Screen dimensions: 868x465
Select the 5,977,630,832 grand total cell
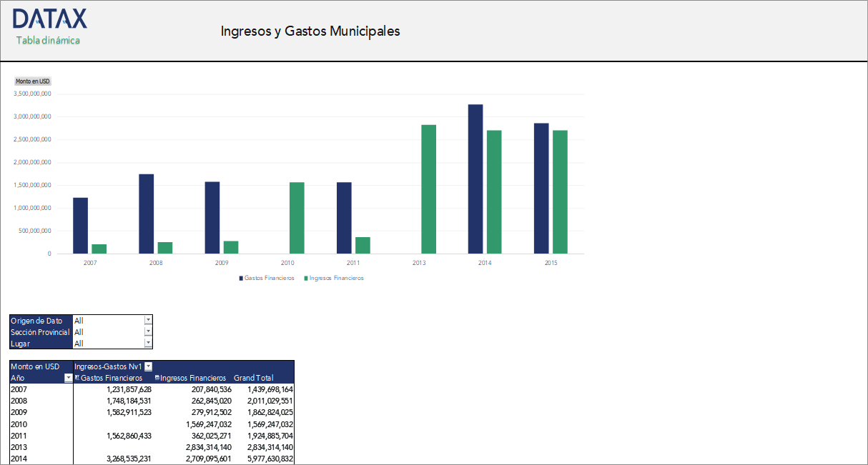(x=270, y=458)
